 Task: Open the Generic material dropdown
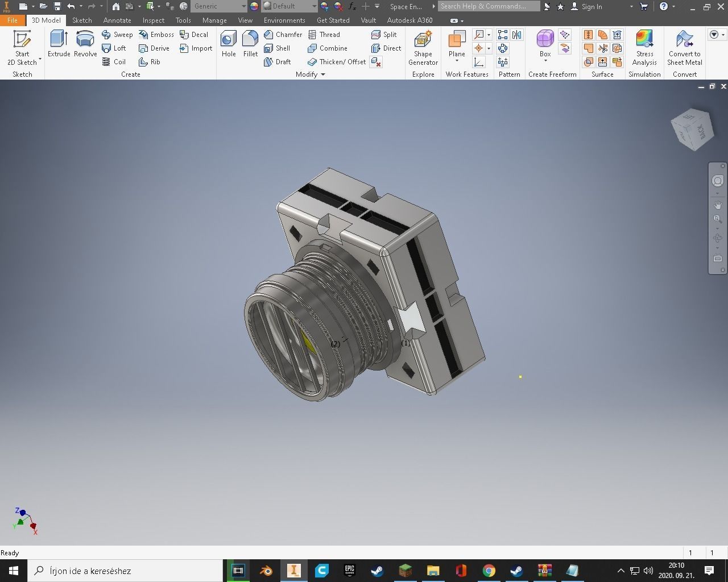[243, 6]
